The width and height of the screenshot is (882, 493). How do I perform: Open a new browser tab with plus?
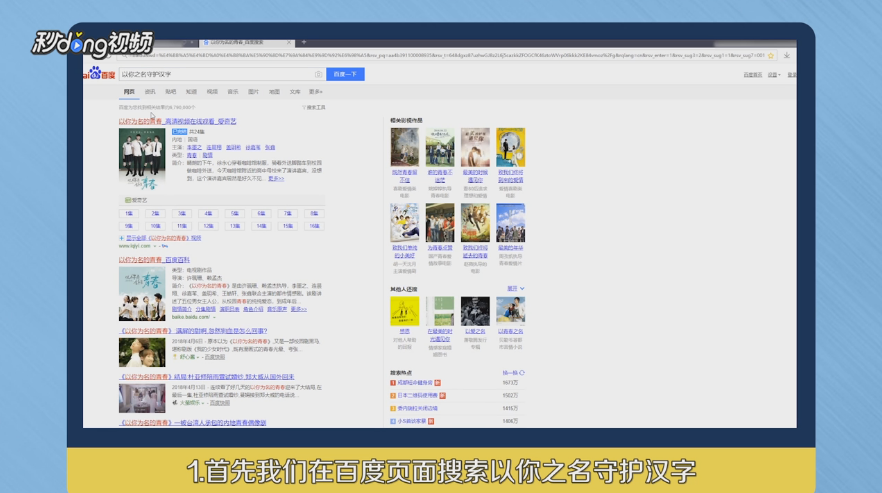[304, 42]
